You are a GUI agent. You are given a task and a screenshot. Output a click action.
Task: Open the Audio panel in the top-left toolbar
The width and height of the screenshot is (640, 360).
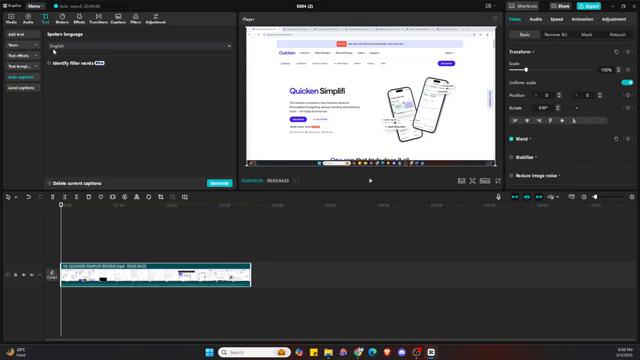28,18
